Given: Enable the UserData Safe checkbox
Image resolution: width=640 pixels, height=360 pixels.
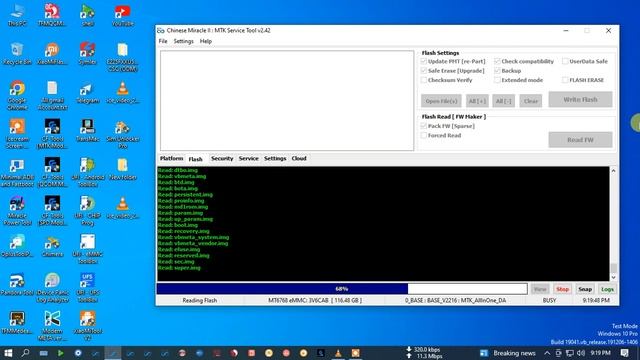Looking at the screenshot, I should click(x=565, y=61).
